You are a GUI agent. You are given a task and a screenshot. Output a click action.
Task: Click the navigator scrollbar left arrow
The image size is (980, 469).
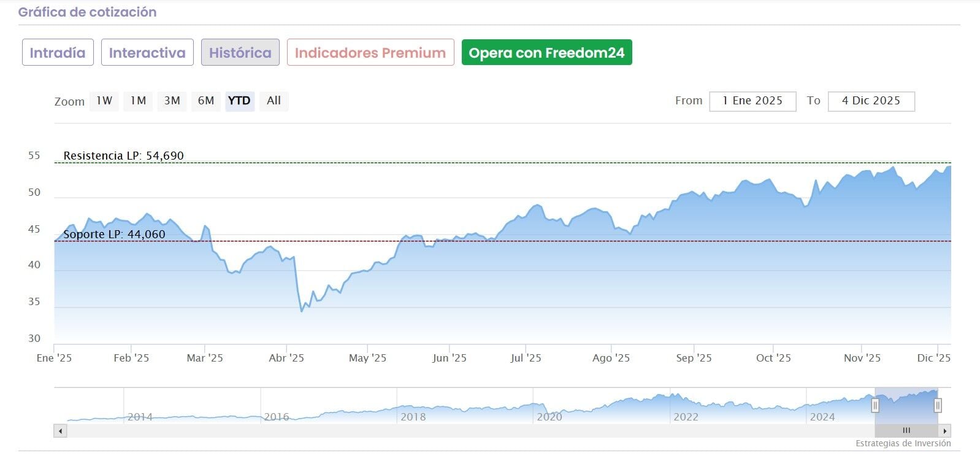[60, 431]
